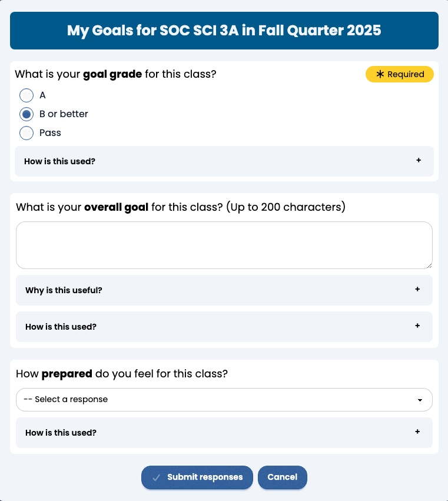Open the 'Select a response' preparedness dropdown

pos(224,400)
